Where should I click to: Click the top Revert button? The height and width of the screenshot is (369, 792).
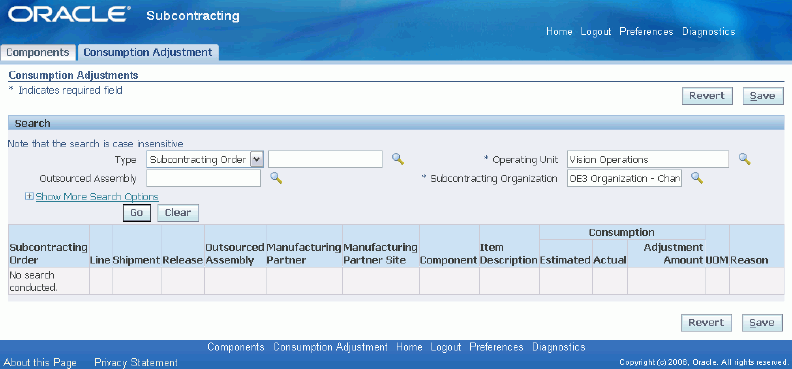pos(707,96)
